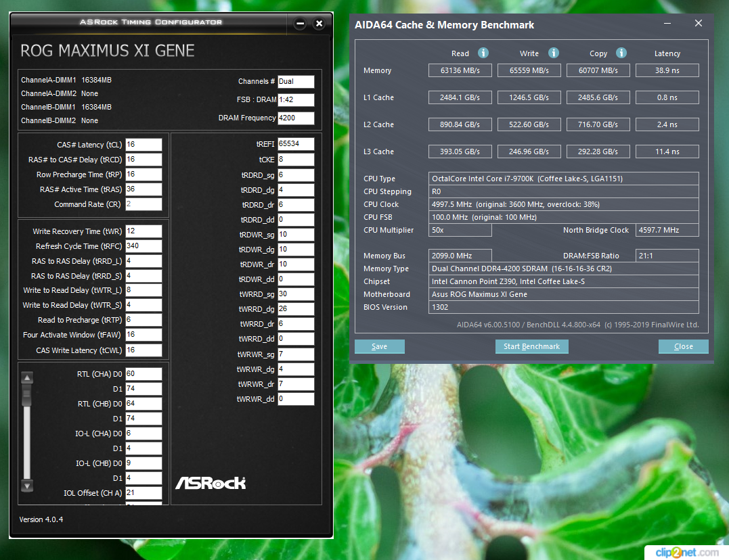
Task: Click the CAS# Latency (tCL) field
Action: [143, 145]
